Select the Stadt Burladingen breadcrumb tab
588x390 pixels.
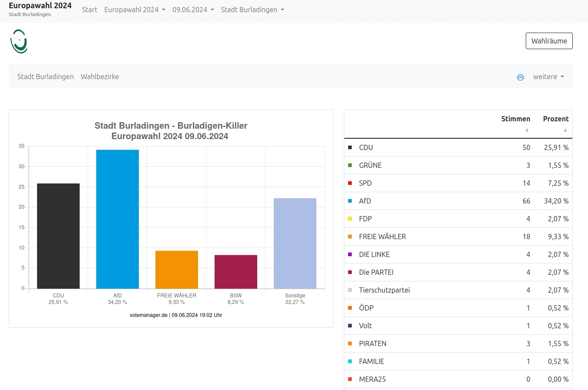[45, 77]
